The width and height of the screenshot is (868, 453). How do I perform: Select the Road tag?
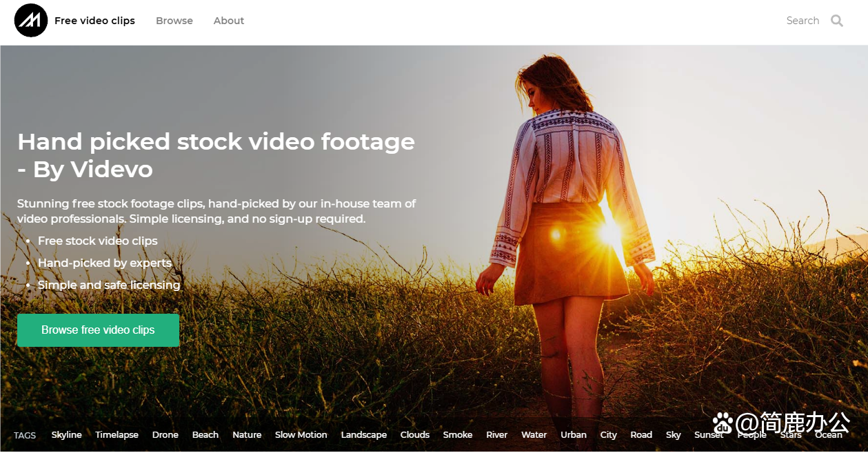[641, 435]
